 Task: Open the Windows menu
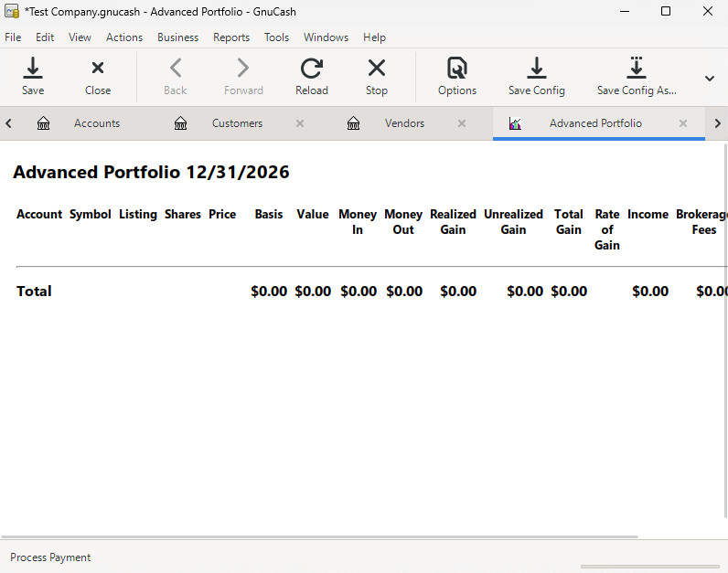[326, 37]
